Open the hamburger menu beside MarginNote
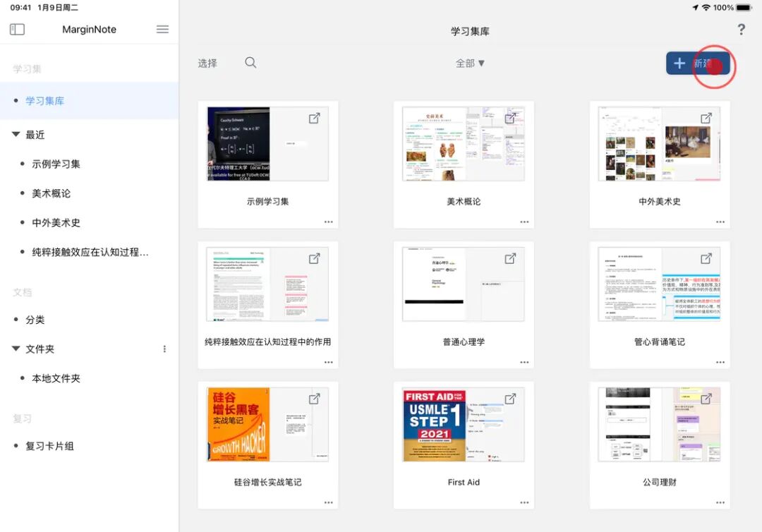The height and width of the screenshot is (532, 762). (162, 29)
